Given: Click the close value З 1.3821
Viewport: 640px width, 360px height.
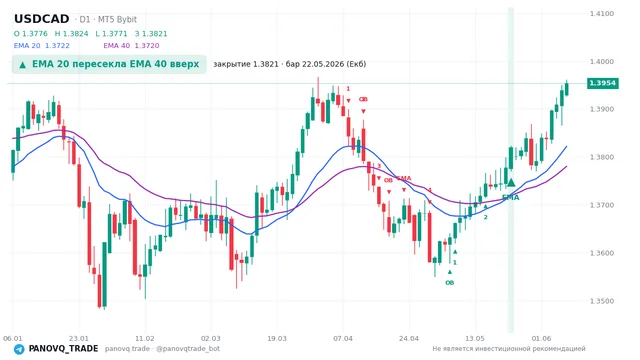Looking at the screenshot, I should coord(151,34).
